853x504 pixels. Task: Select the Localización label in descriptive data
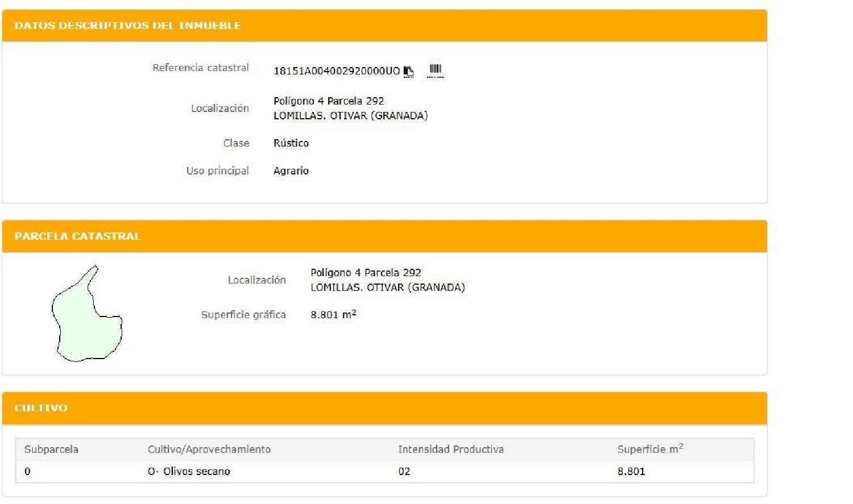[x=221, y=108]
